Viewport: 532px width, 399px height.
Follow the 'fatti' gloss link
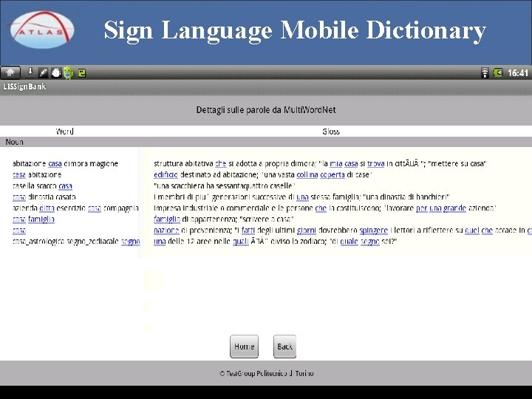pyautogui.click(x=248, y=231)
